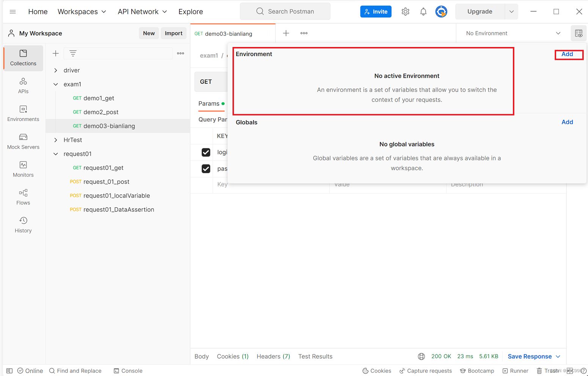Image resolution: width=588 pixels, height=376 pixels.
Task: Open Environments in the sidebar
Action: click(23, 114)
